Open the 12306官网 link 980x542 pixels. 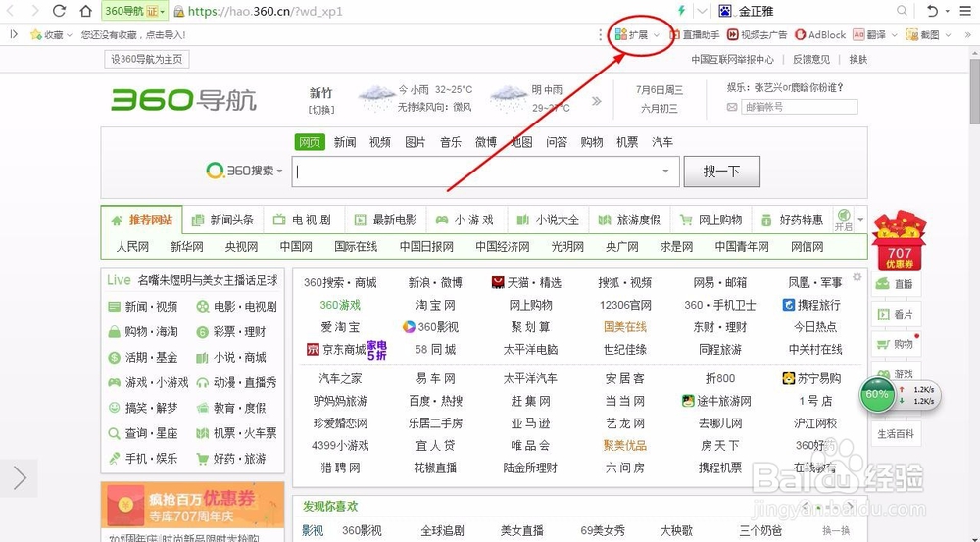tap(625, 305)
